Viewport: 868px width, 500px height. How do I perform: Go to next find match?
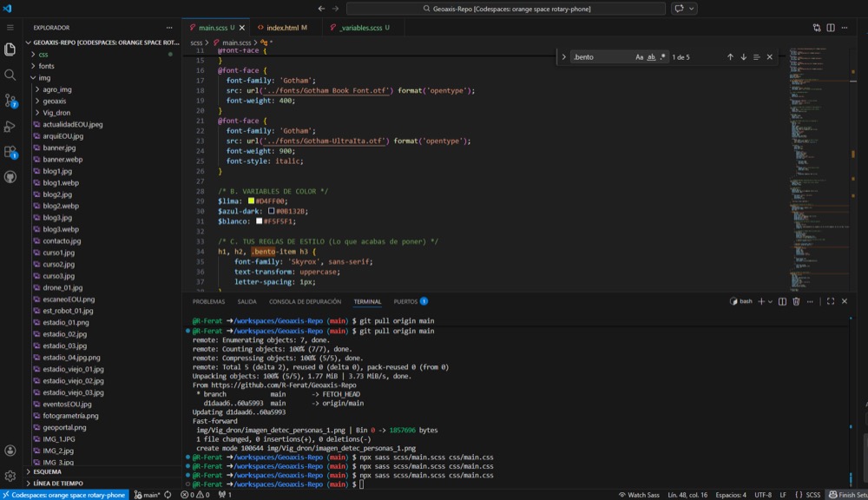pyautogui.click(x=744, y=57)
